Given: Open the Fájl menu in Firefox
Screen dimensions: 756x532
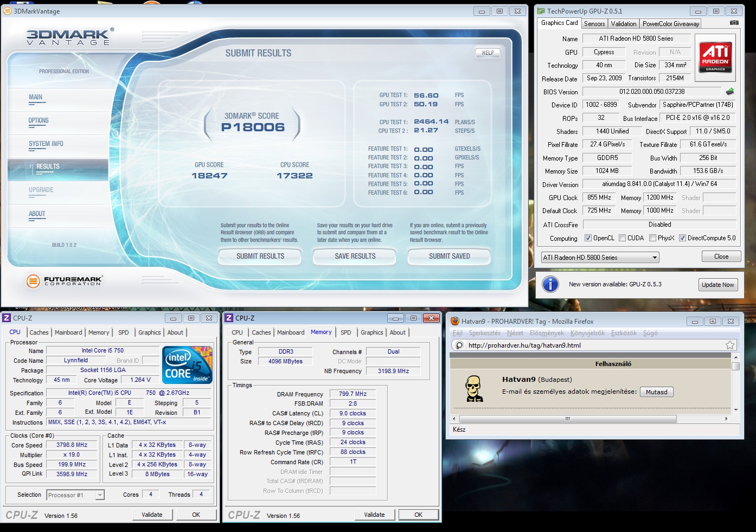Looking at the screenshot, I should coord(458,333).
